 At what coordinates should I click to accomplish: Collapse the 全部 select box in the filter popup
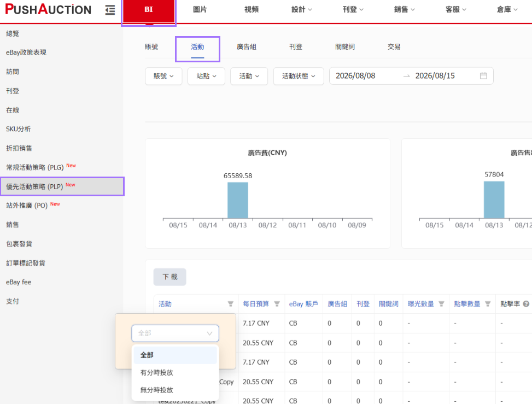tap(175, 333)
